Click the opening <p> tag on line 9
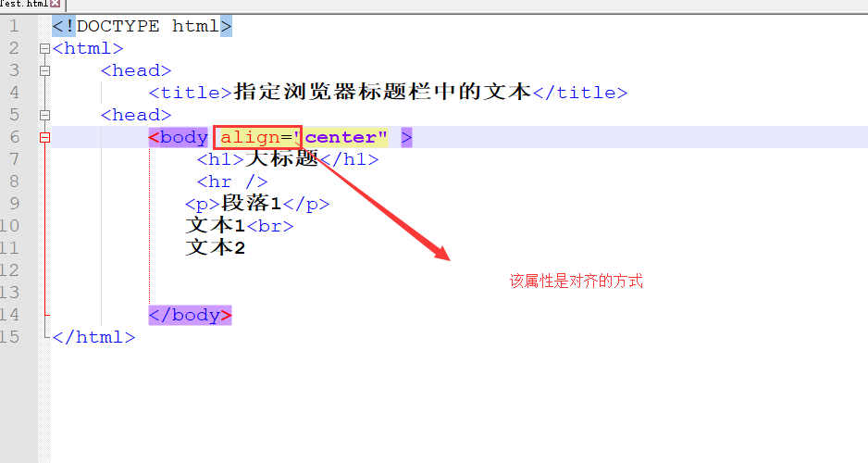 (x=203, y=204)
